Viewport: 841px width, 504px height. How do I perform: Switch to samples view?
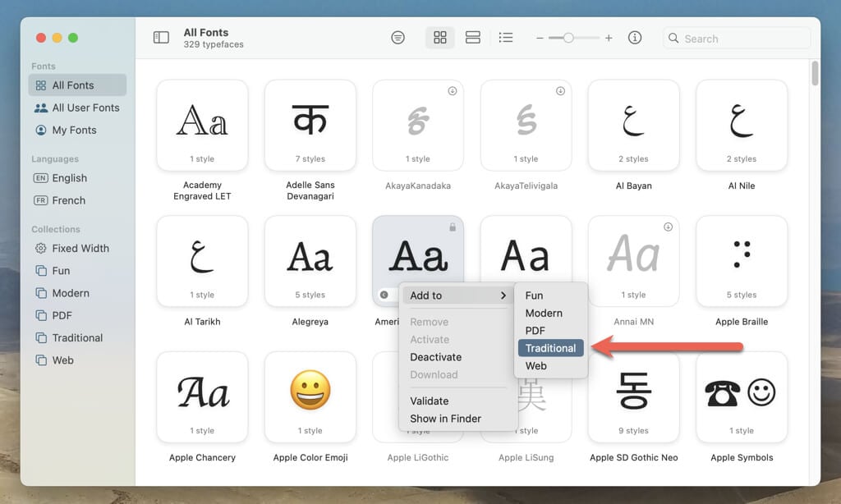tap(472, 38)
